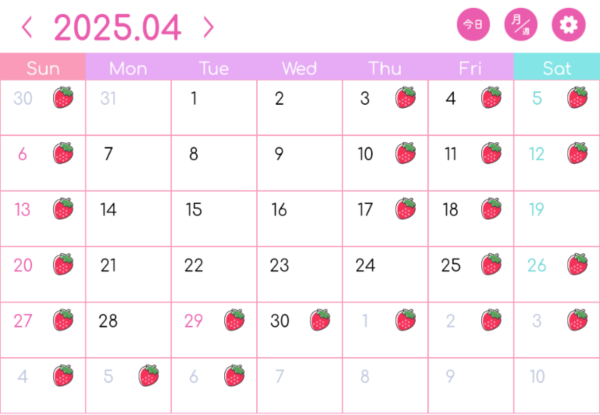Viewport: 600px width, 415px height.
Task: Open settings with the gear icon
Action: tap(568, 25)
